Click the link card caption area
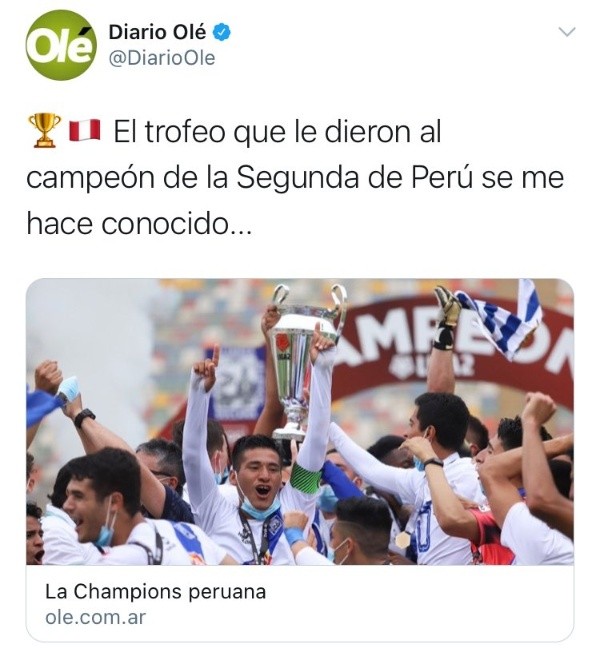Image resolution: width=600 pixels, height=652 pixels. 300,603
